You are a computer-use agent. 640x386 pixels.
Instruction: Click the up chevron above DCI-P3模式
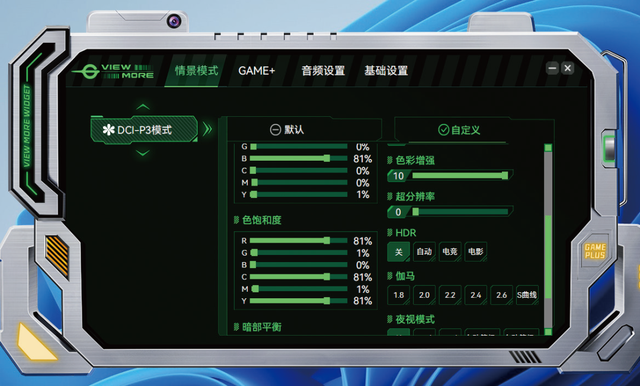(x=143, y=107)
